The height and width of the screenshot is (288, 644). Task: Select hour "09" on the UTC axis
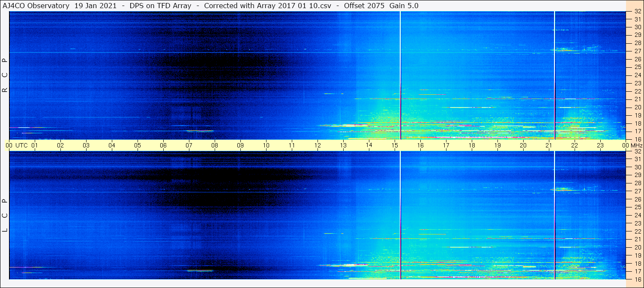pyautogui.click(x=240, y=145)
